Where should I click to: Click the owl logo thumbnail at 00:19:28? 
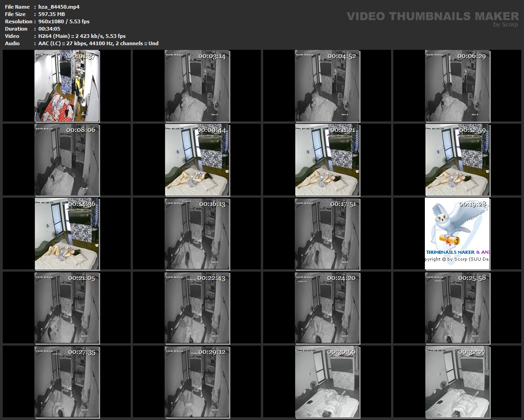click(457, 234)
